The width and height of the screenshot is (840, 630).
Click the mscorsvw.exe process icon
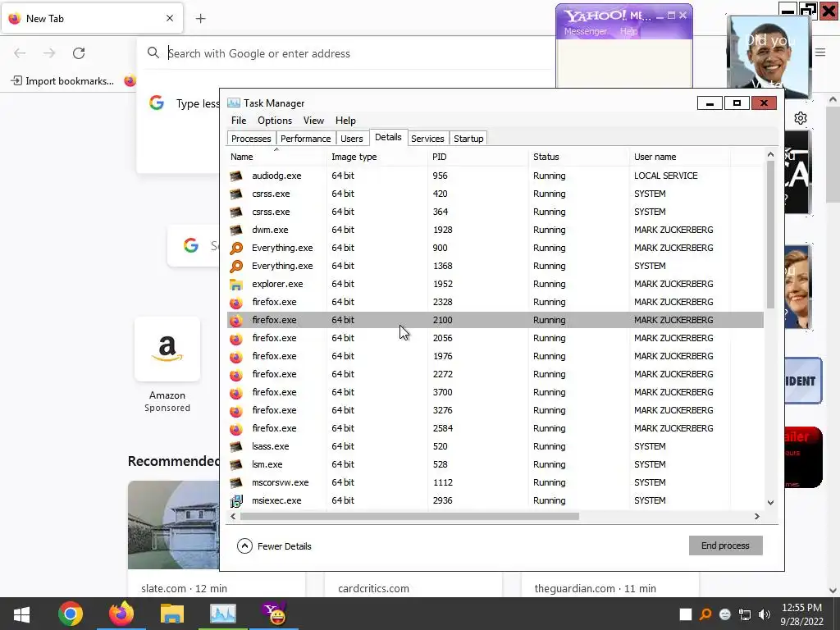click(x=236, y=482)
